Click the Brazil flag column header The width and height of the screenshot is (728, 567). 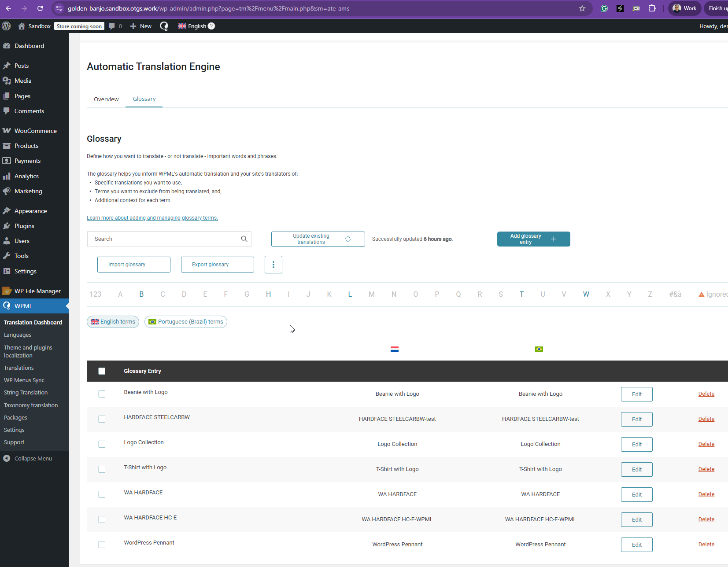[539, 349]
